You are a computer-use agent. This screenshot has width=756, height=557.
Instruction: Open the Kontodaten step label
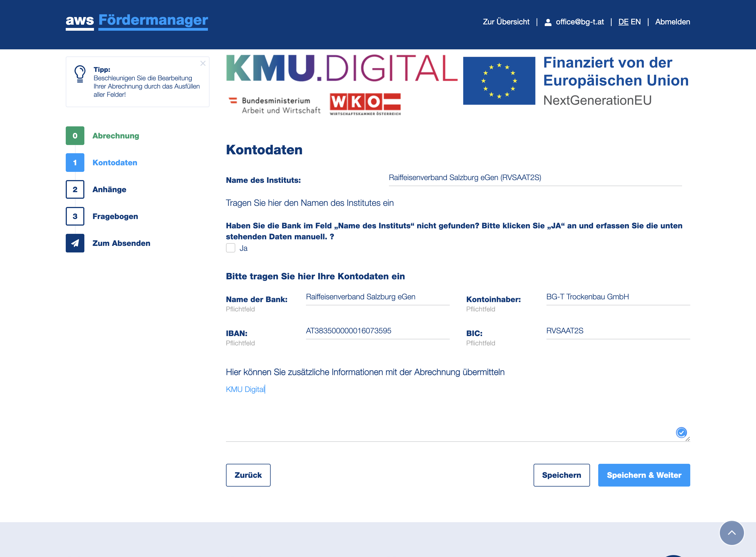pyautogui.click(x=115, y=163)
